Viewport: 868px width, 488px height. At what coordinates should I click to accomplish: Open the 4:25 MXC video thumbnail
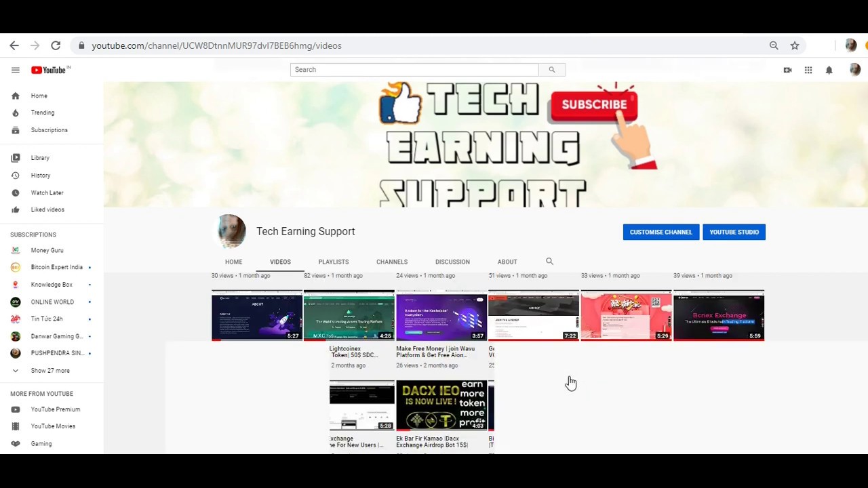point(349,315)
